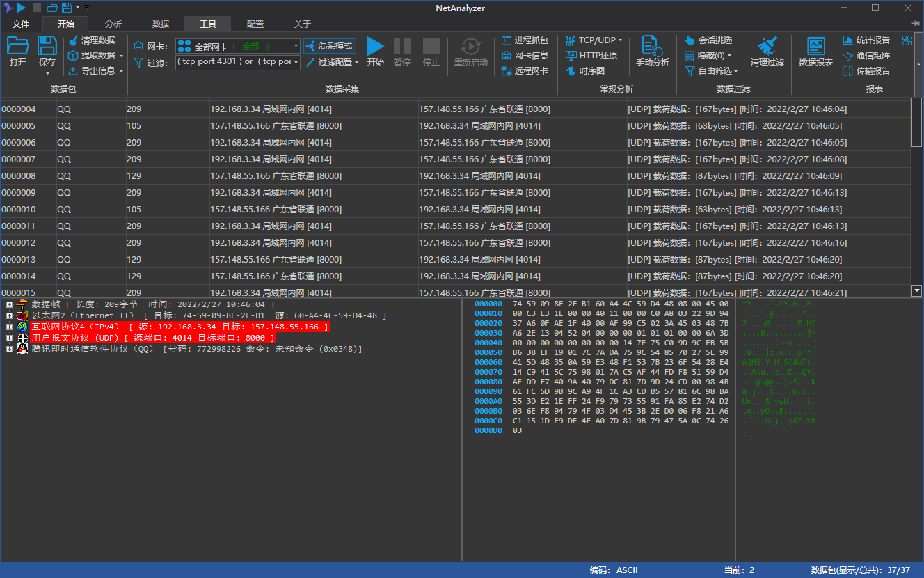Image resolution: width=924 pixels, height=578 pixels.
Task: Expand 腾讯即时通信软件协议 (QQ) node
Action: 9,349
